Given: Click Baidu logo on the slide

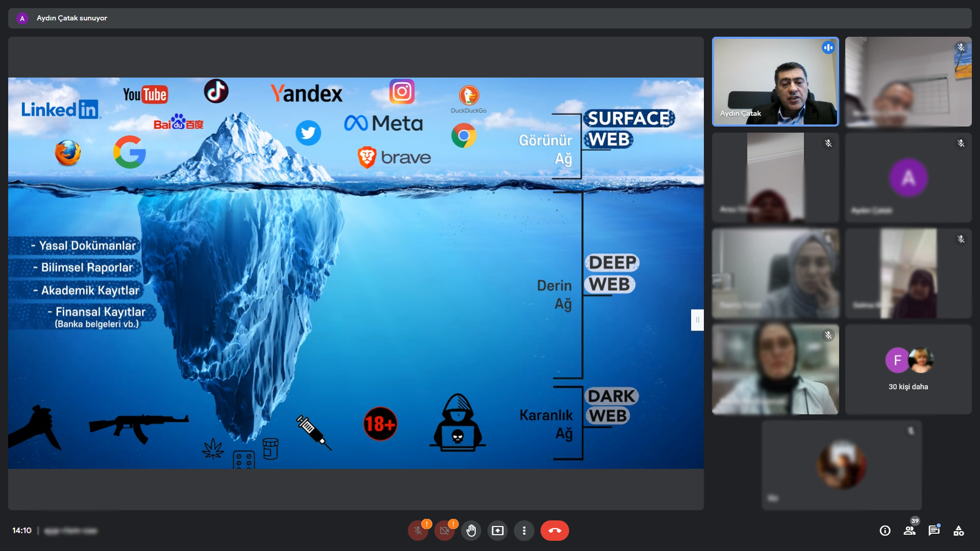Looking at the screenshot, I should click(179, 122).
